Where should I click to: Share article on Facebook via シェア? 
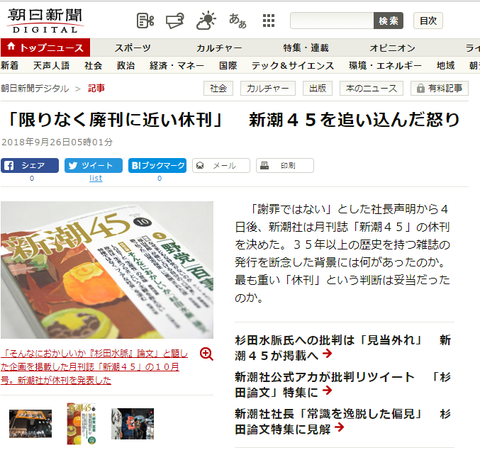(30, 165)
